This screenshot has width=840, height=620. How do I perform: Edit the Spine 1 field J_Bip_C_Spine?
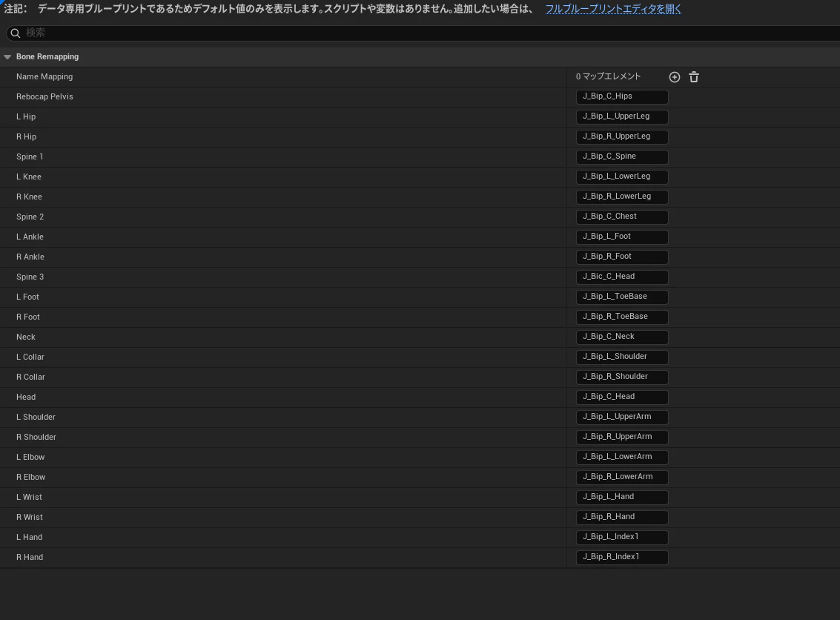click(x=622, y=156)
